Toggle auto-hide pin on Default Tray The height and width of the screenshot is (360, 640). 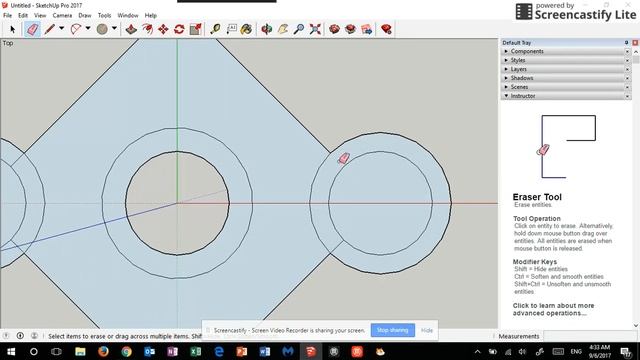[627, 42]
